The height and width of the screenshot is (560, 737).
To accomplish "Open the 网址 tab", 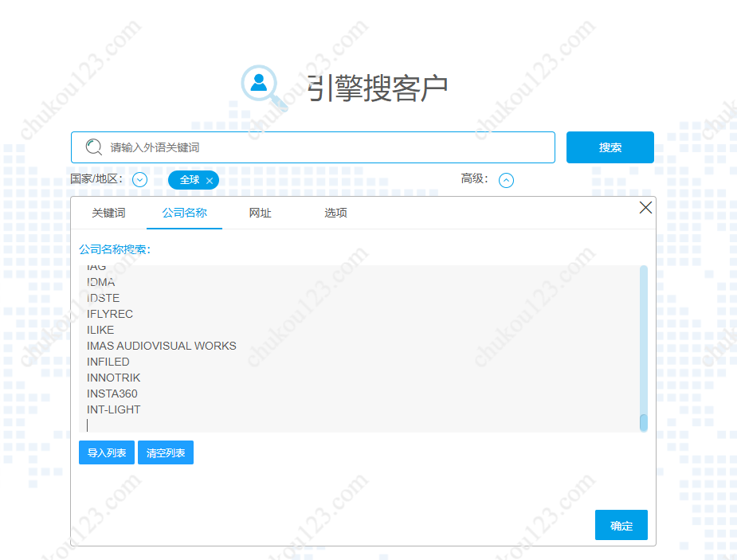I will [x=260, y=213].
